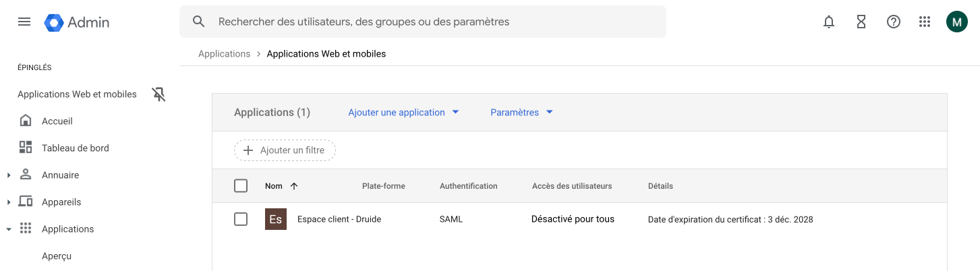Select all applications header checkbox
This screenshot has width=980, height=271.
pyautogui.click(x=241, y=186)
